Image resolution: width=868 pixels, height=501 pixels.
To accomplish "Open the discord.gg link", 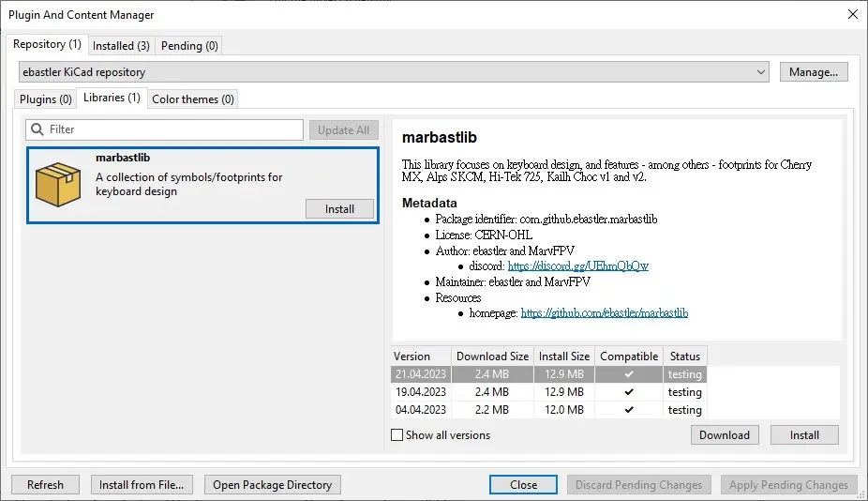I will point(578,266).
